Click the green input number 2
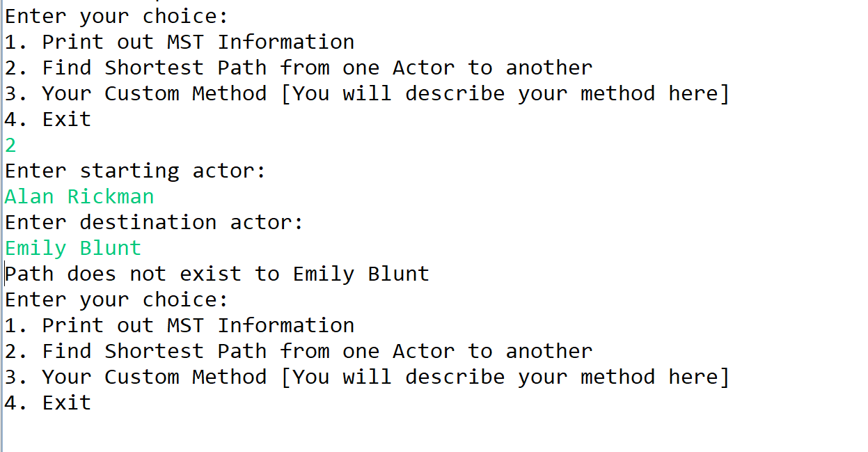 pos(10,146)
